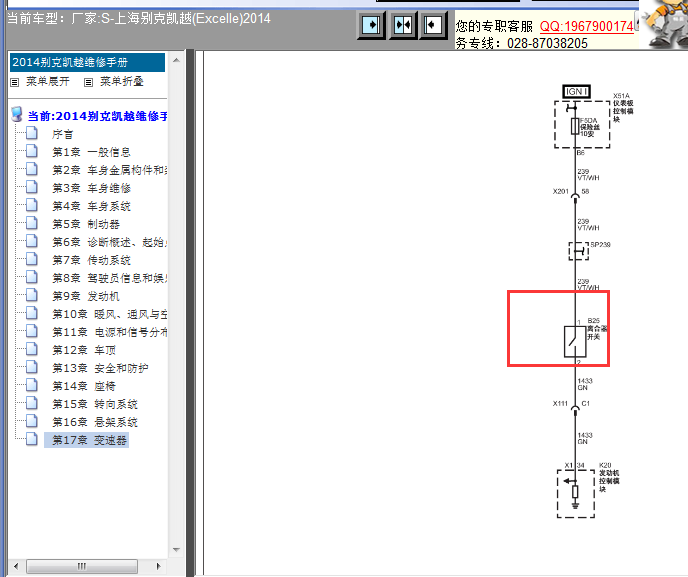Select highlighted 第17章 变速器

[87, 440]
